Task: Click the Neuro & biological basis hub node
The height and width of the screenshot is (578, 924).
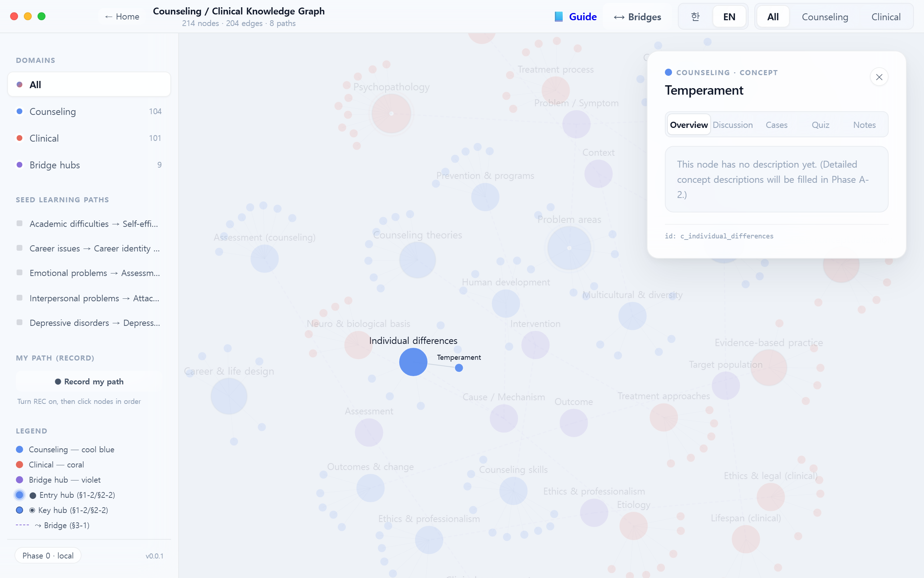Action: pyautogui.click(x=358, y=345)
